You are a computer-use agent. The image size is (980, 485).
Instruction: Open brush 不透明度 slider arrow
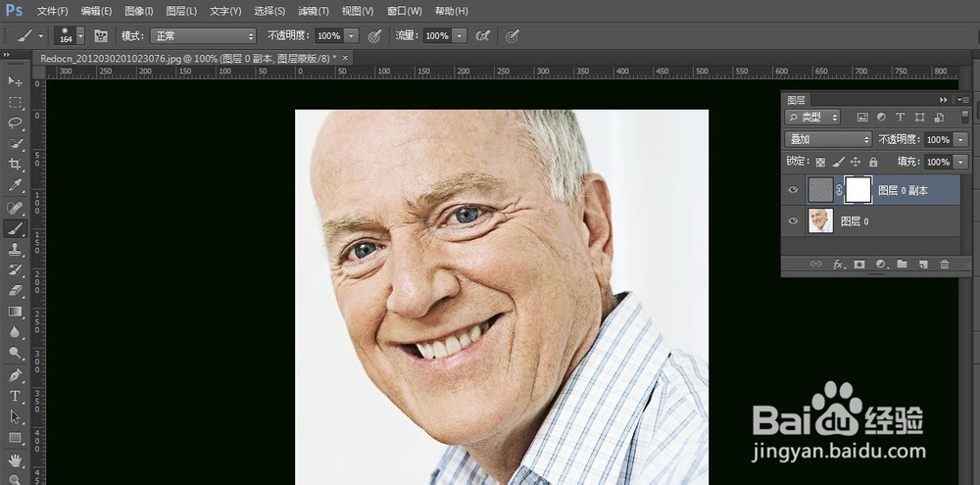pos(352,36)
